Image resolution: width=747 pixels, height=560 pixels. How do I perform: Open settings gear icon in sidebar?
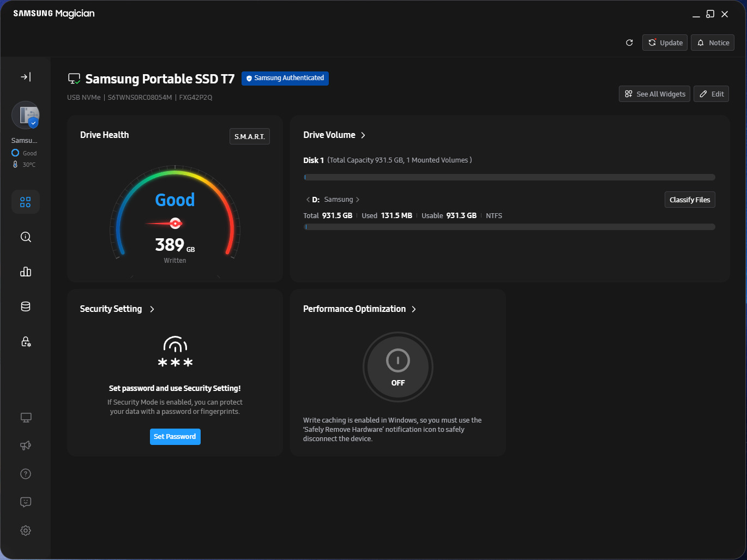click(x=26, y=531)
